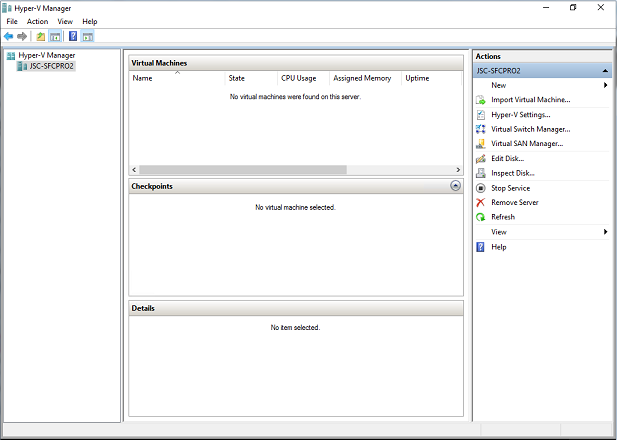Click the Forward arrow toolbar icon
The width and height of the screenshot is (617, 440).
22,37
